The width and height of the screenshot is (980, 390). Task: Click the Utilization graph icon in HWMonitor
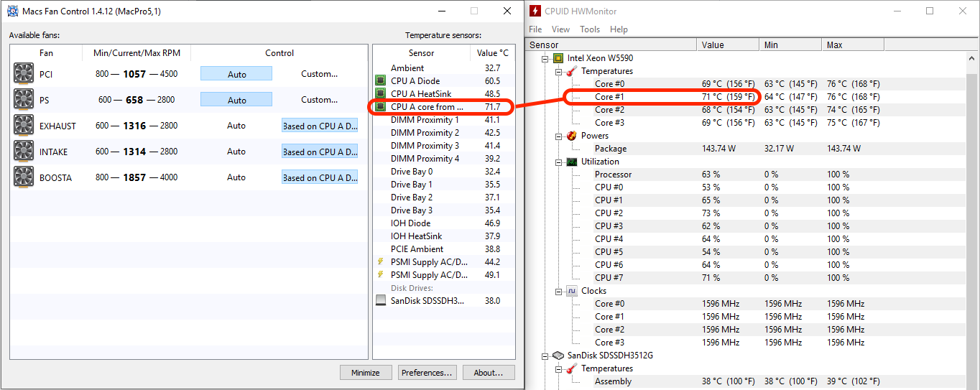click(571, 162)
